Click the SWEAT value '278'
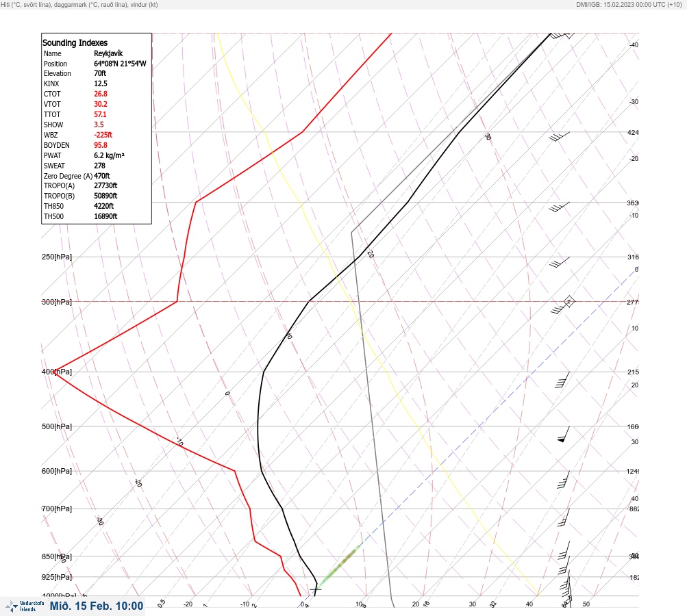Image resolution: width=687 pixels, height=616 pixels. (99, 166)
